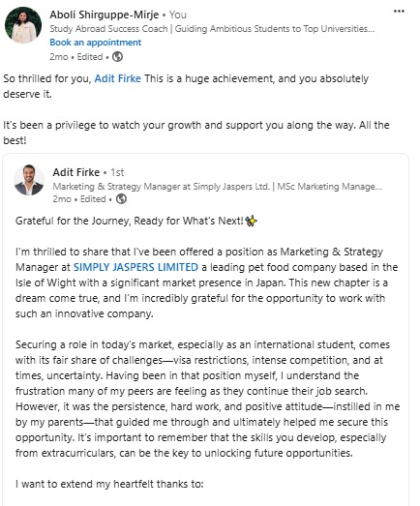Click the 2mo Edited timestamp on shared post

pyautogui.click(x=79, y=199)
